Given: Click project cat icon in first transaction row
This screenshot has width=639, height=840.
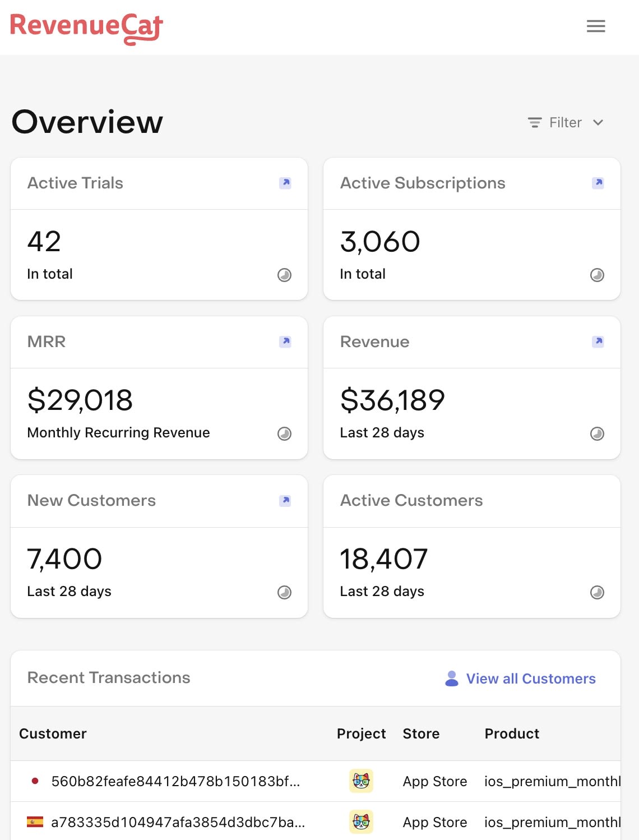Looking at the screenshot, I should click(x=361, y=781).
